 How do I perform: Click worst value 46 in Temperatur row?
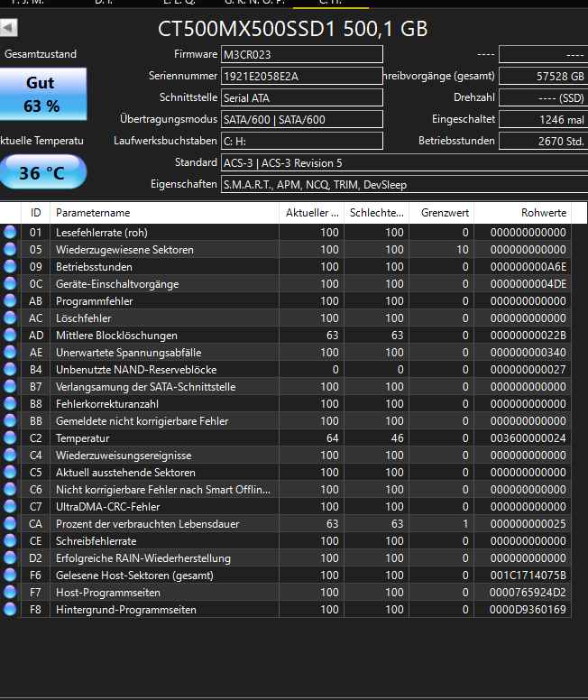tap(398, 438)
